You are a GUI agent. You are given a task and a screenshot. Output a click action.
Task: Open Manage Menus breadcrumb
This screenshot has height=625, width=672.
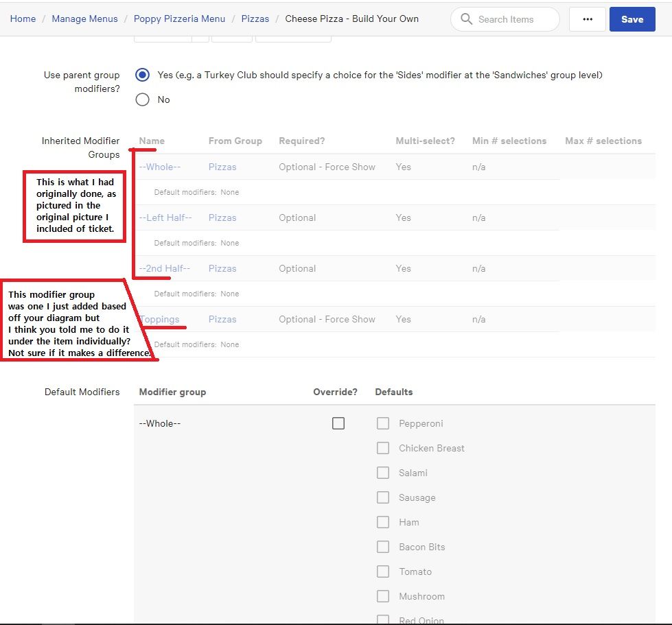[x=84, y=19]
